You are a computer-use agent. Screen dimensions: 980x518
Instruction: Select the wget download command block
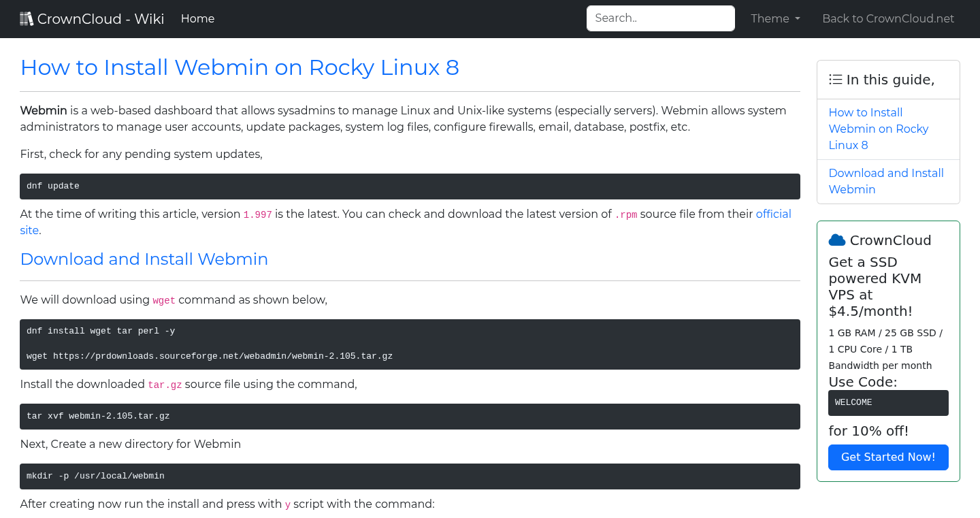[408, 344]
